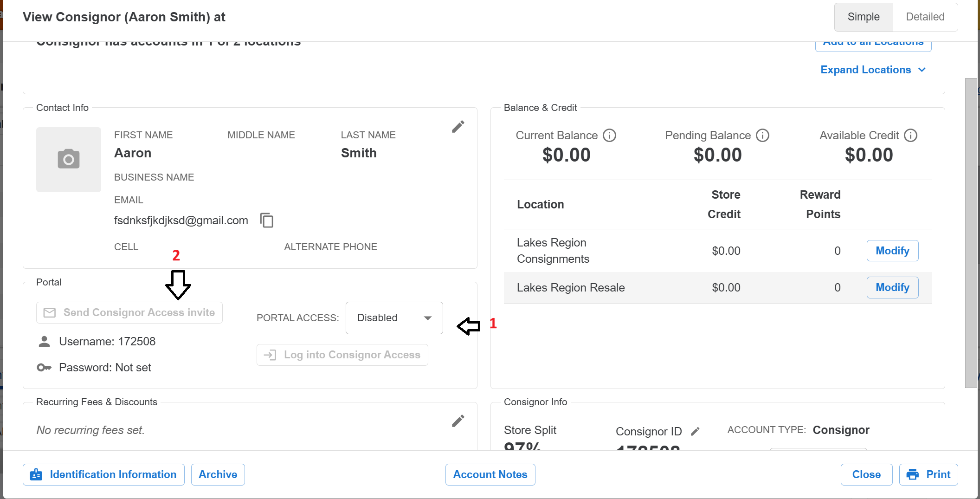The width and height of the screenshot is (980, 499).
Task: Open Account Notes
Action: pyautogui.click(x=490, y=474)
